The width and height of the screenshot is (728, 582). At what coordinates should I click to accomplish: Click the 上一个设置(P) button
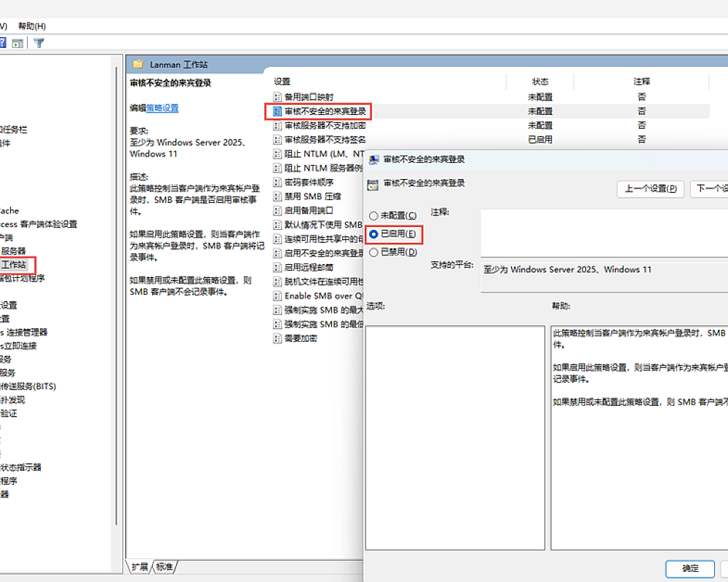click(650, 188)
